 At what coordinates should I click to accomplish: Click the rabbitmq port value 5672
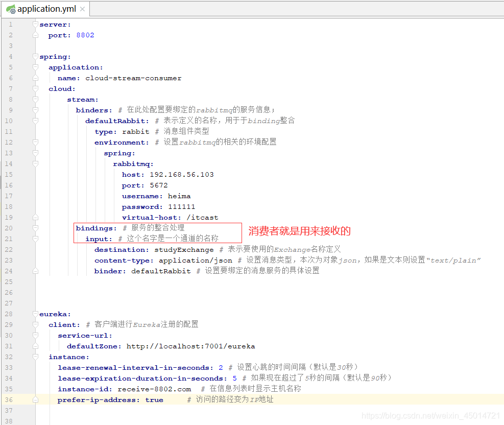(x=159, y=185)
